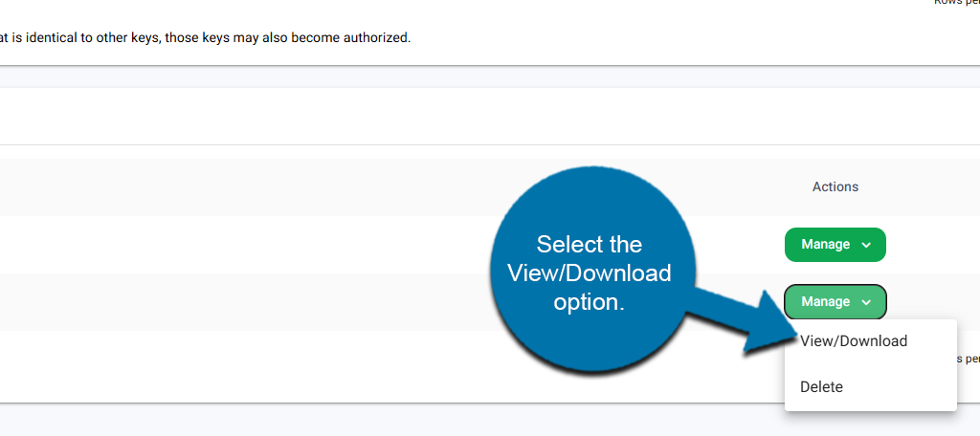Click the Actions column header
980x436 pixels.
(x=835, y=186)
